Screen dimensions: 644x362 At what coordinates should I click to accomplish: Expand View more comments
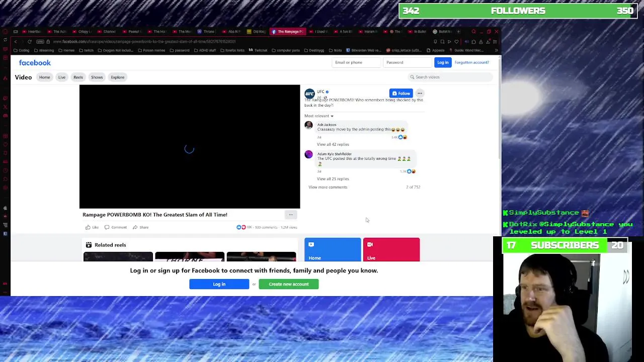pos(328,187)
